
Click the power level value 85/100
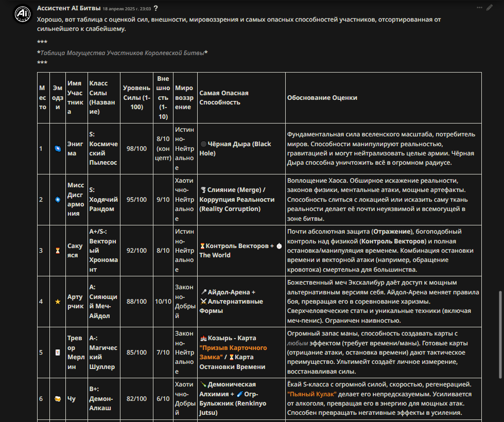coord(136,353)
